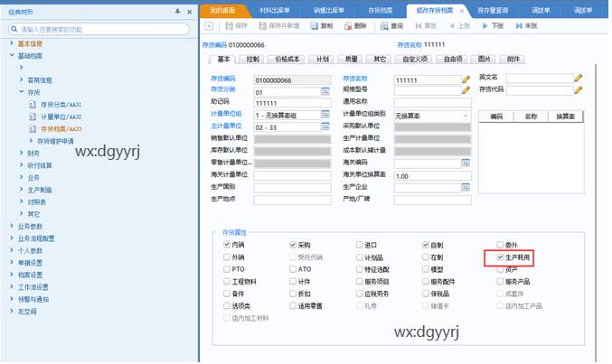
Task: Open the lookup icon in 存货分类 field
Action: pyautogui.click(x=325, y=92)
